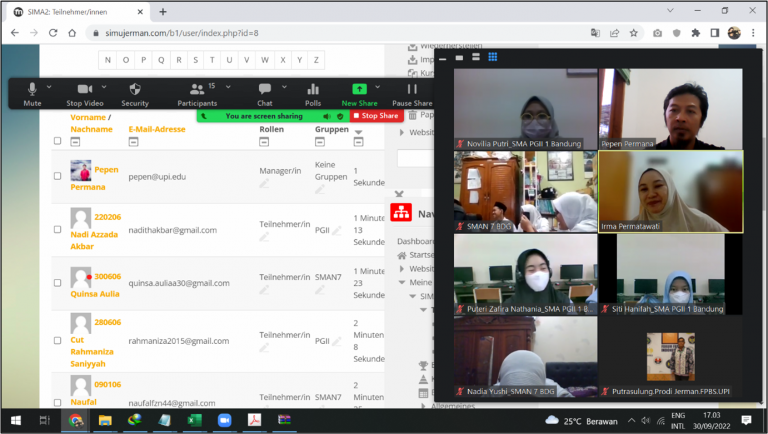Select Pepen Permana video tile
768x434 pixels.
point(671,109)
